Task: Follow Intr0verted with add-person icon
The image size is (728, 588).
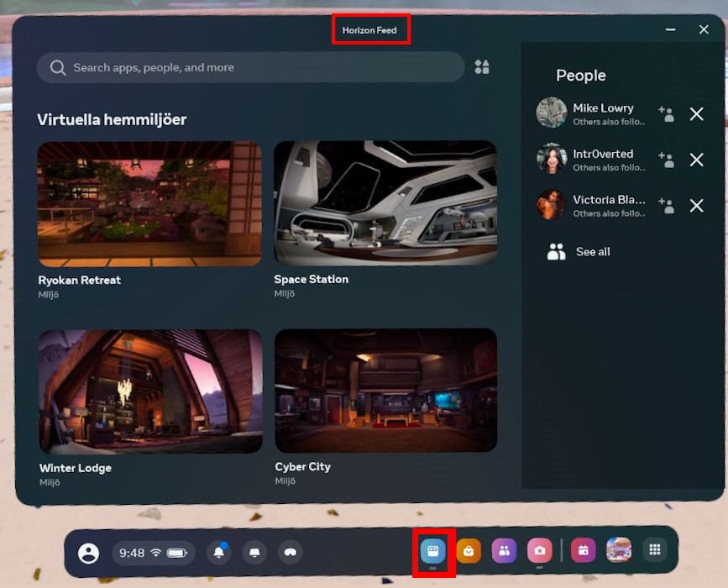Action: [666, 160]
